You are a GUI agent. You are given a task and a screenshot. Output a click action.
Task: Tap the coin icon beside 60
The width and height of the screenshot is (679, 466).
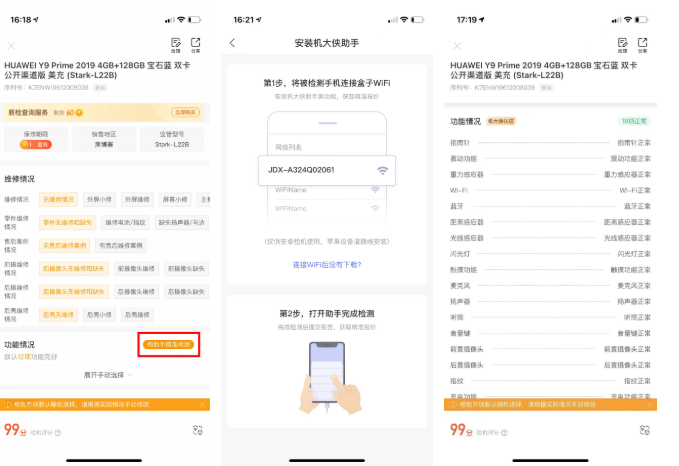coord(79,113)
